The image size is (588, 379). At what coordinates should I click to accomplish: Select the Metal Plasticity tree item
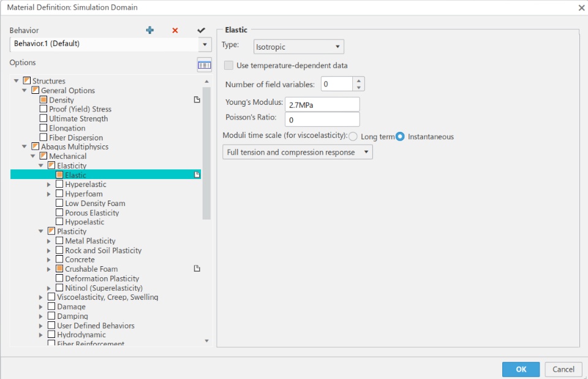pyautogui.click(x=90, y=241)
